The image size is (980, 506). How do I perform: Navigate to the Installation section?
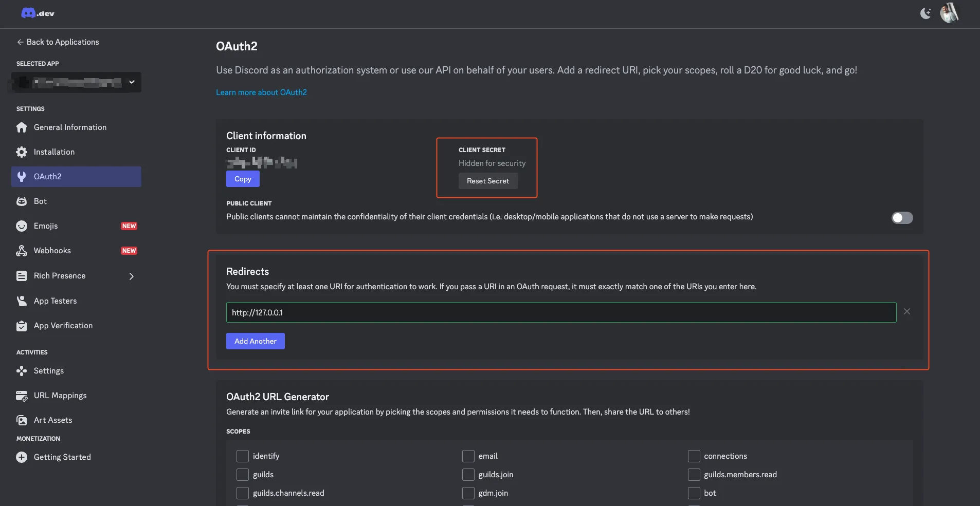pos(54,152)
